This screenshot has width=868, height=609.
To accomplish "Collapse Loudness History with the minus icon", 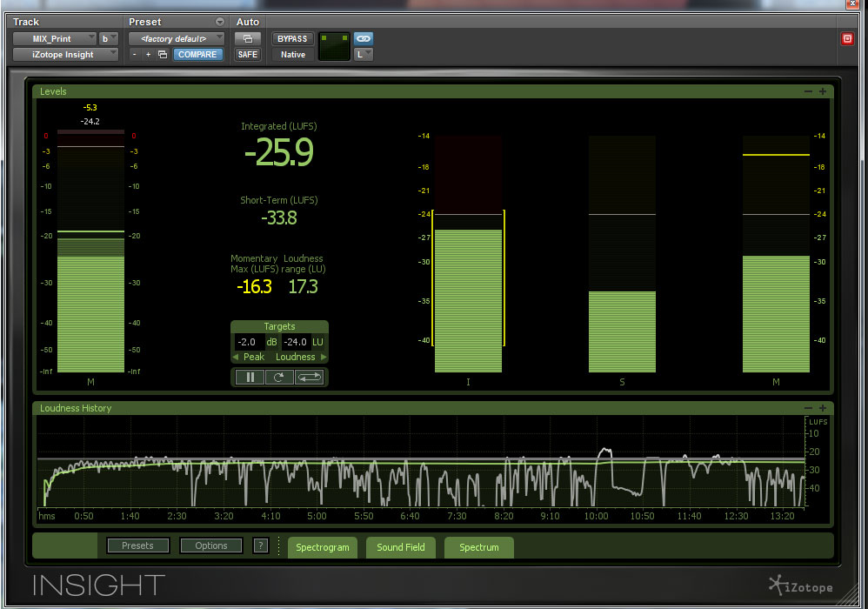I will [808, 408].
